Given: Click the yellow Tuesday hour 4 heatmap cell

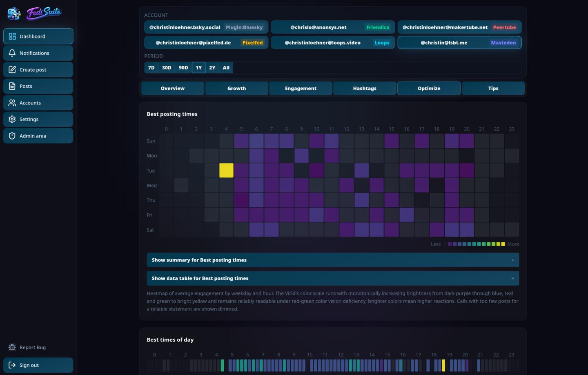Looking at the screenshot, I should point(226,171).
